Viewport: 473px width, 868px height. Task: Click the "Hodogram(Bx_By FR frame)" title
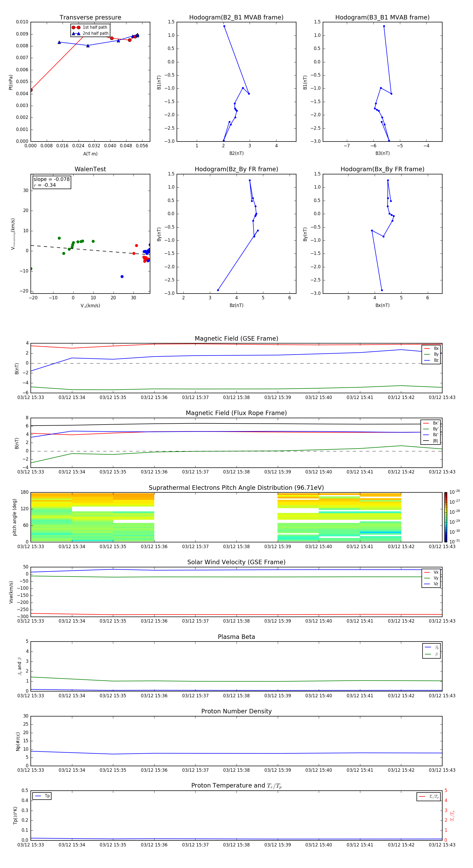[382, 169]
